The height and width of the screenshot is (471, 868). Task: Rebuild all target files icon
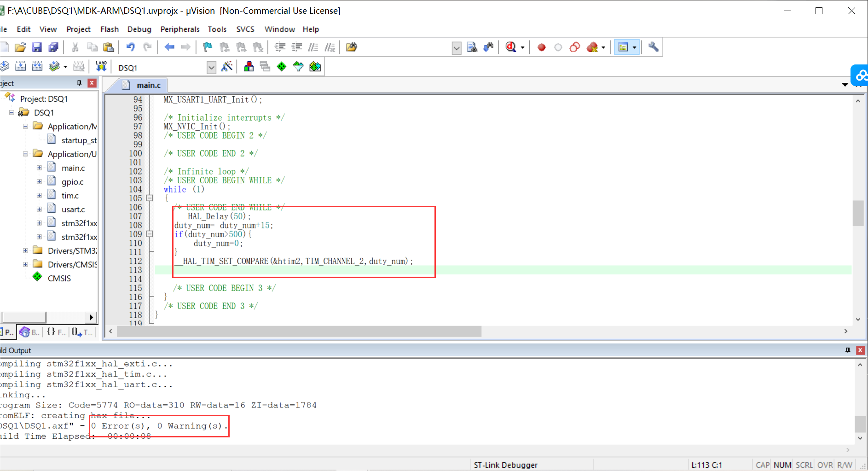click(37, 67)
